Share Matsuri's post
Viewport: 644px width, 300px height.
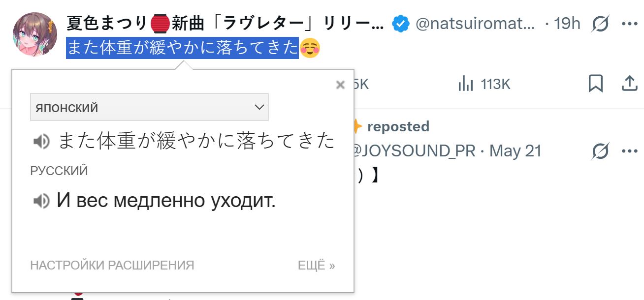click(x=630, y=84)
